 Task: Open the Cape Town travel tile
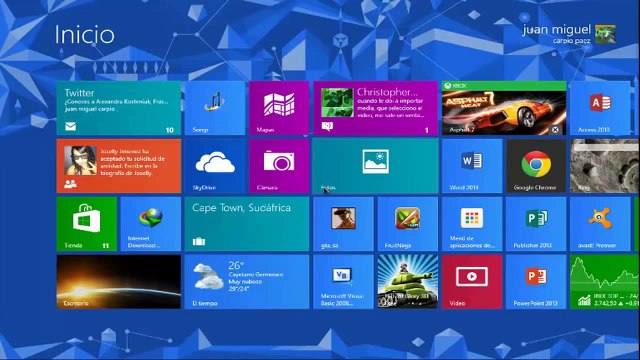[x=247, y=224]
